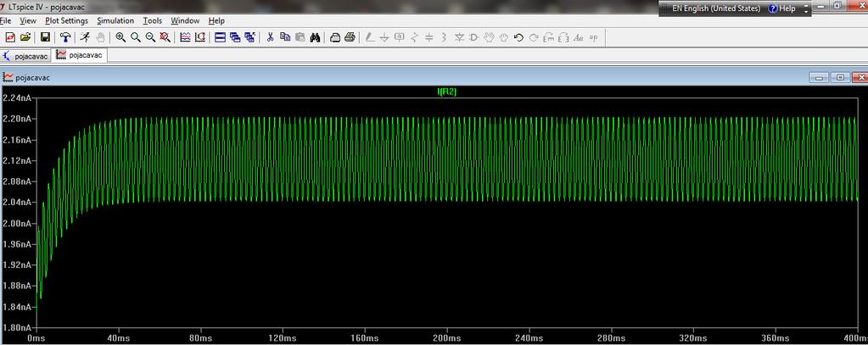Screen dimensions: 868x345
Task: Open Find with the binoculars icon
Action: 315,37
